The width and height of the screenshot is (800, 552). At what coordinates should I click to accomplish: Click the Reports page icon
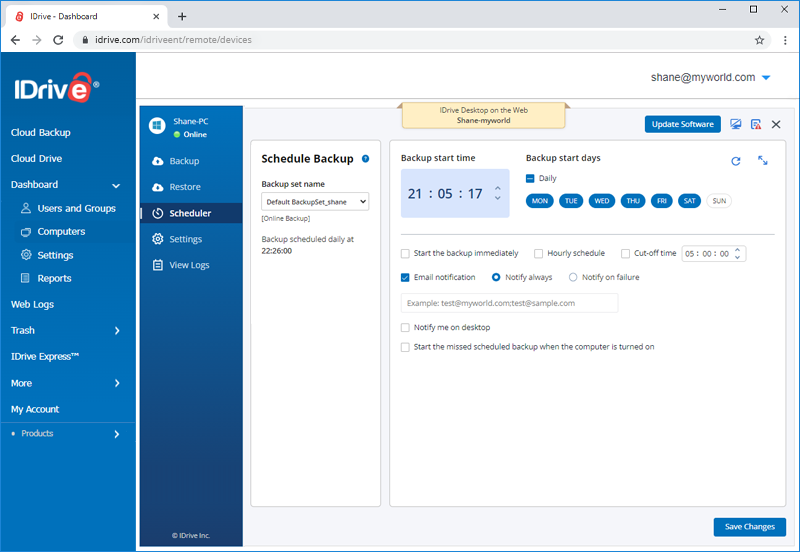pyautogui.click(x=25, y=278)
